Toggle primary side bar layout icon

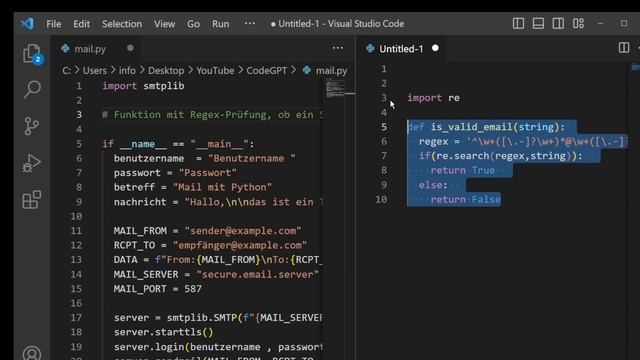pyautogui.click(x=518, y=24)
